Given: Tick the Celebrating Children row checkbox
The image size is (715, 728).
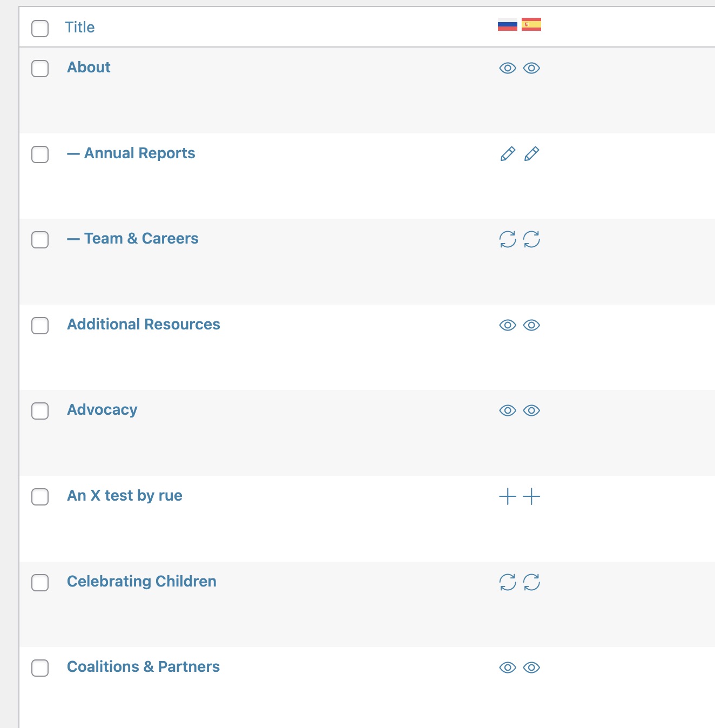Looking at the screenshot, I should (x=40, y=583).
